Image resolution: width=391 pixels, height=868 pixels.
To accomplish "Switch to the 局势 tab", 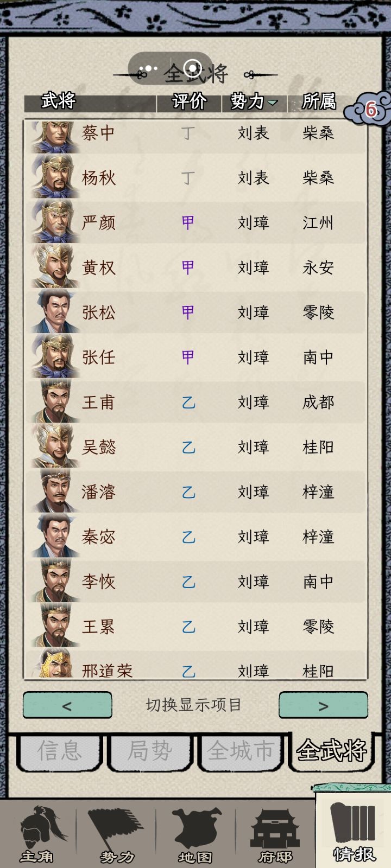I will (x=150, y=751).
